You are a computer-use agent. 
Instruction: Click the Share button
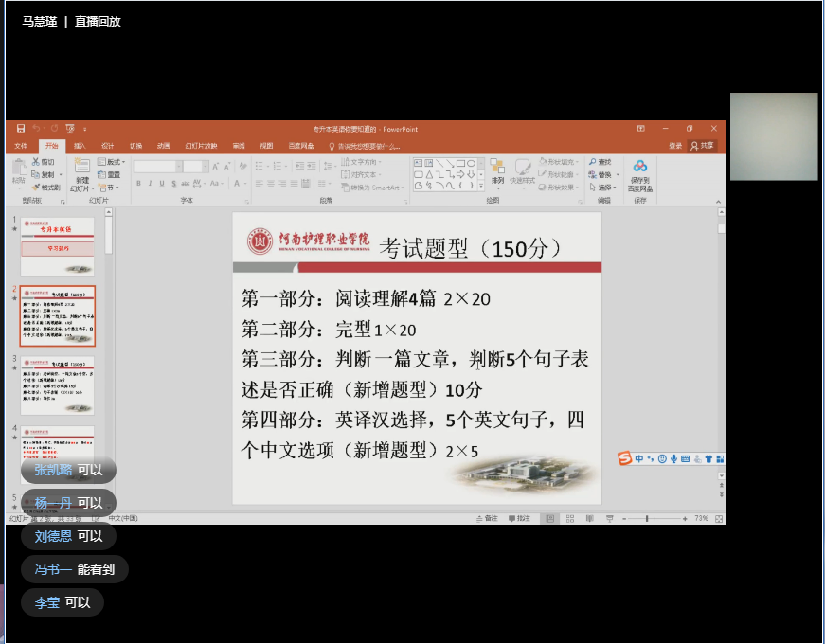703,146
